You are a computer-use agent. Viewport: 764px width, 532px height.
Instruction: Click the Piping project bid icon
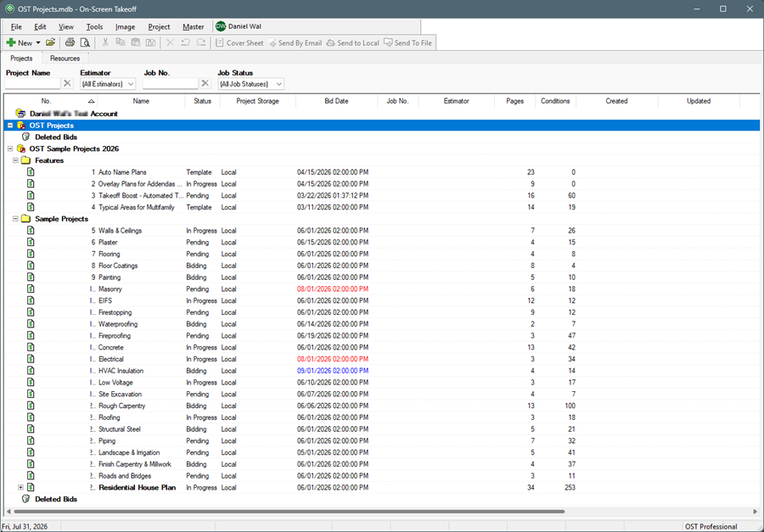point(31,441)
